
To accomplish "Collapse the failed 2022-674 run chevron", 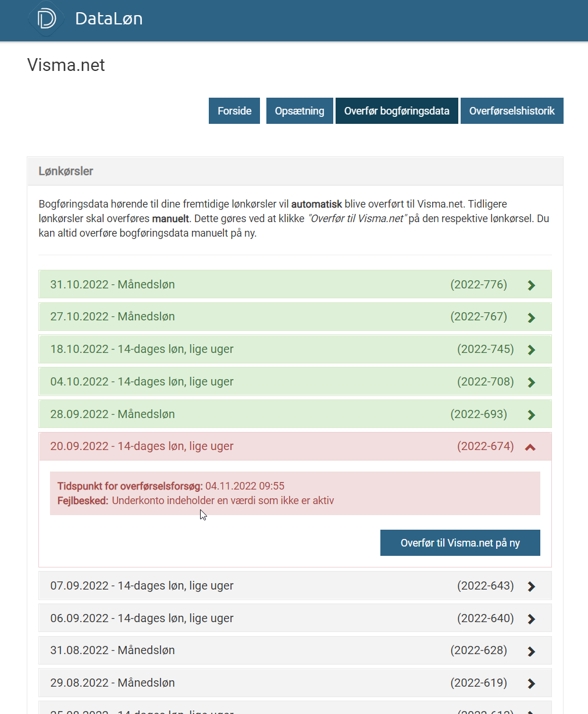I will pos(530,447).
